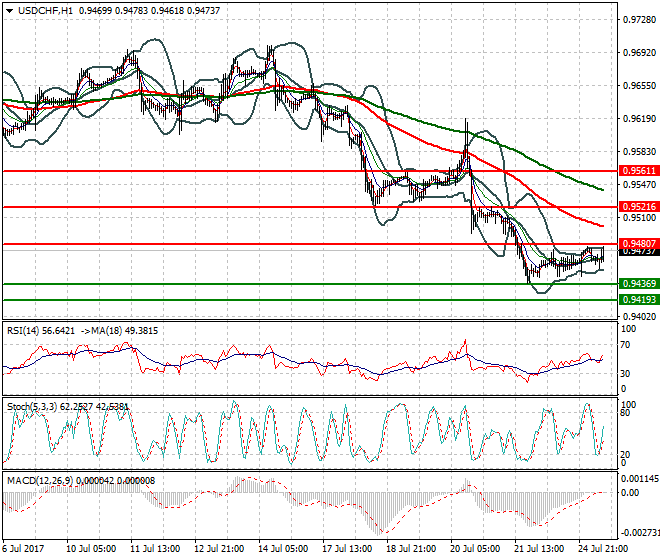Select the 0.94369 green support price label

pyautogui.click(x=639, y=284)
